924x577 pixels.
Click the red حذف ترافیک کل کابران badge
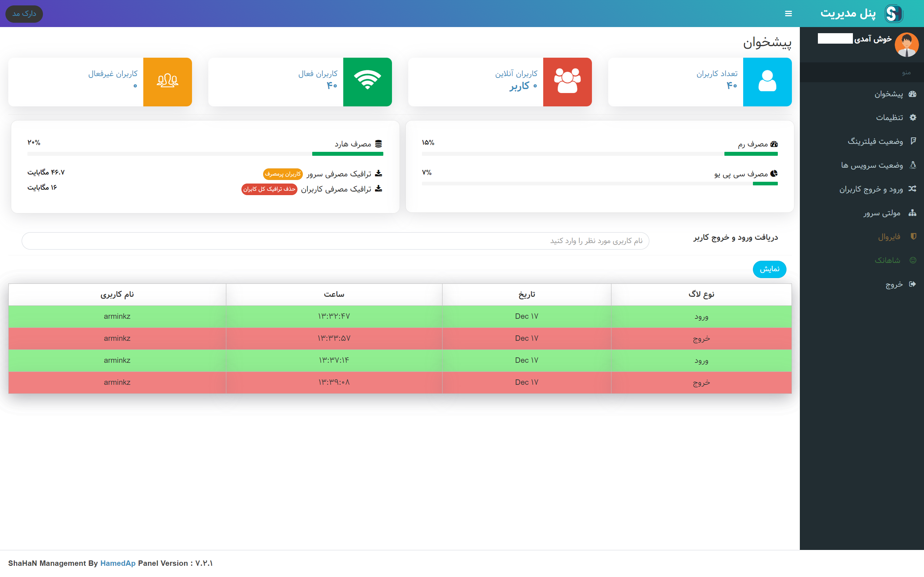(269, 189)
